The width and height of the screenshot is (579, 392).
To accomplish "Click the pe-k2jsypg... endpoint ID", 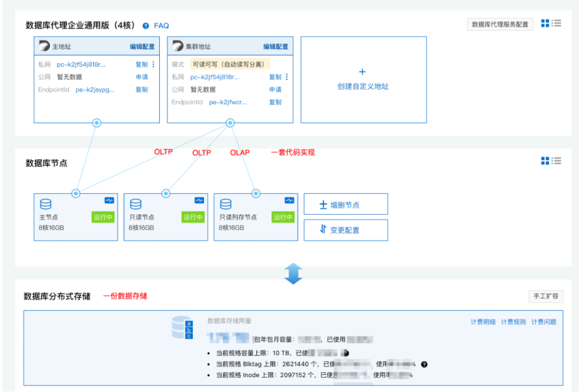I will [95, 89].
